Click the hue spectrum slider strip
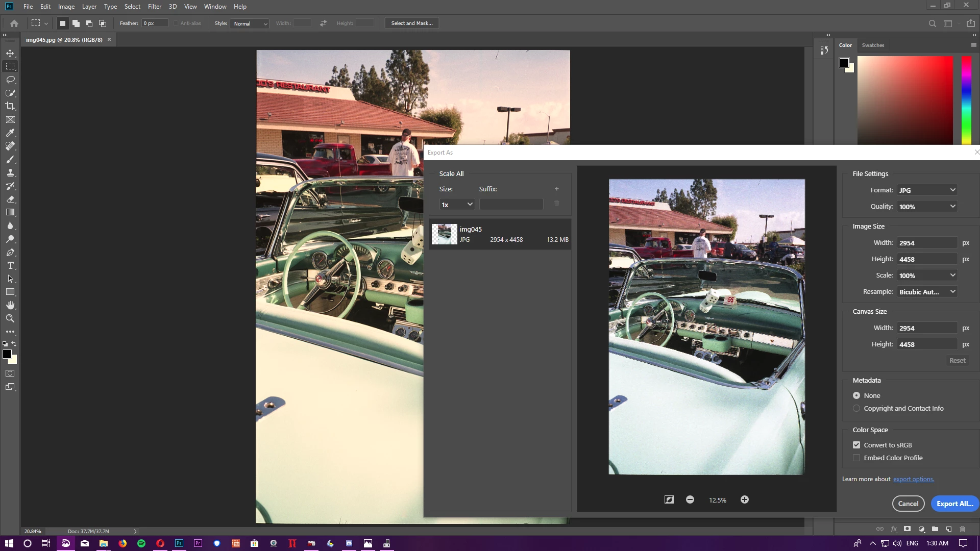 tap(966, 99)
